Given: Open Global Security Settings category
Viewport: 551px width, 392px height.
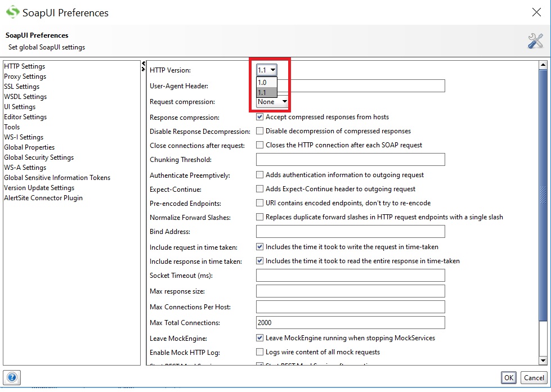Looking at the screenshot, I should 39,157.
